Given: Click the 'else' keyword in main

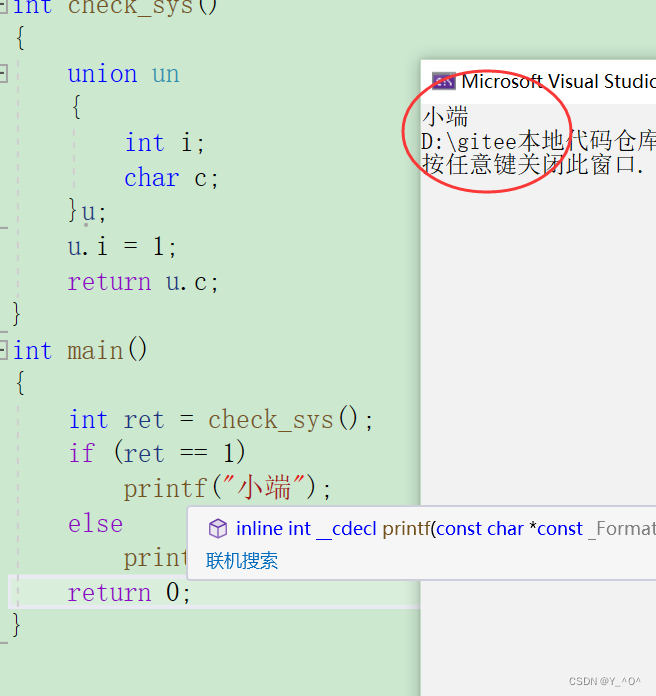Looking at the screenshot, I should [95, 524].
